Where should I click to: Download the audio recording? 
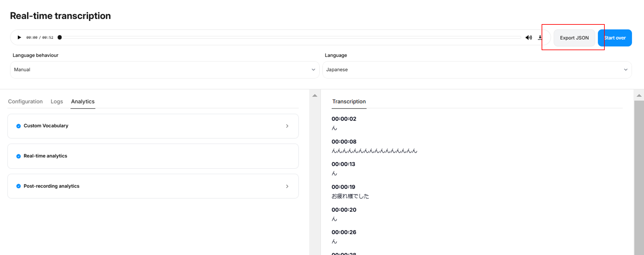pos(540,38)
